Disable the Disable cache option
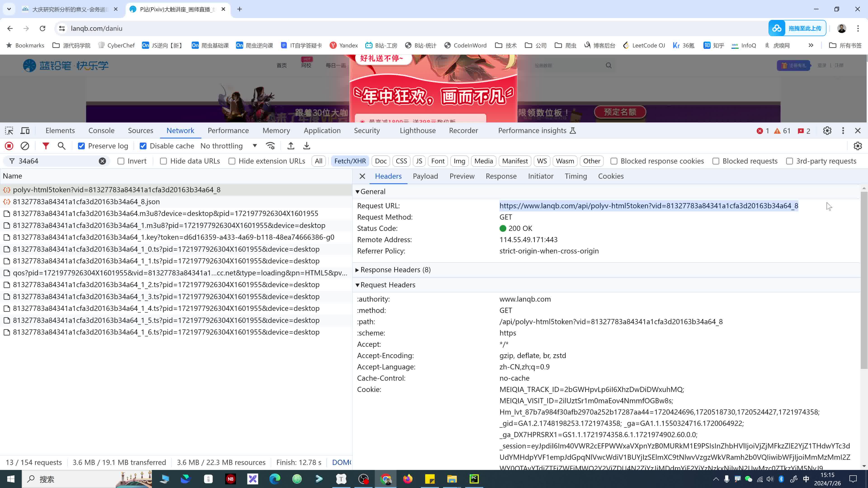 coord(143,146)
